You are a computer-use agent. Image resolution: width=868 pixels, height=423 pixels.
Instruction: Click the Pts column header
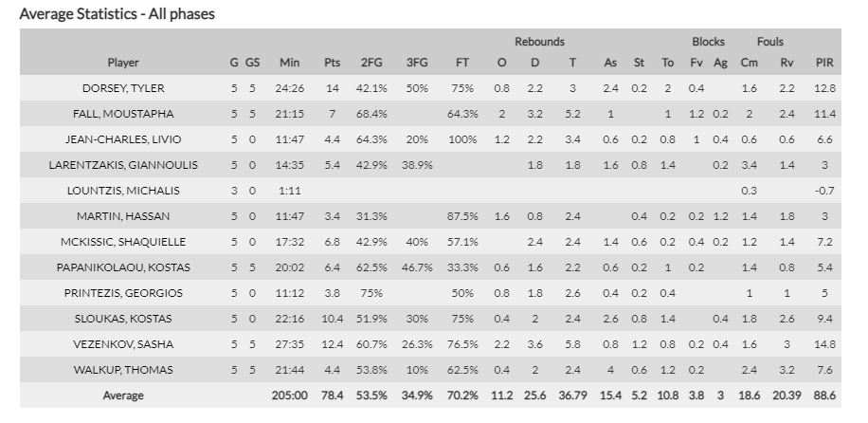(x=332, y=63)
